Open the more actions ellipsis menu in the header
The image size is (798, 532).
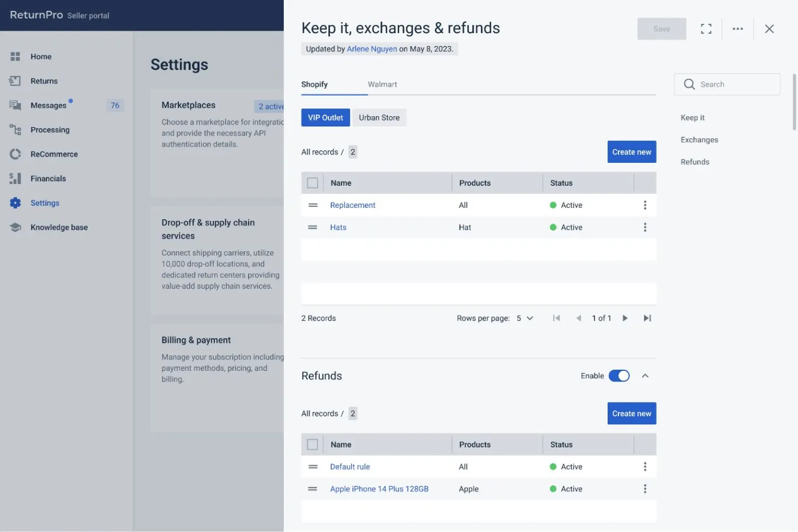(x=738, y=28)
